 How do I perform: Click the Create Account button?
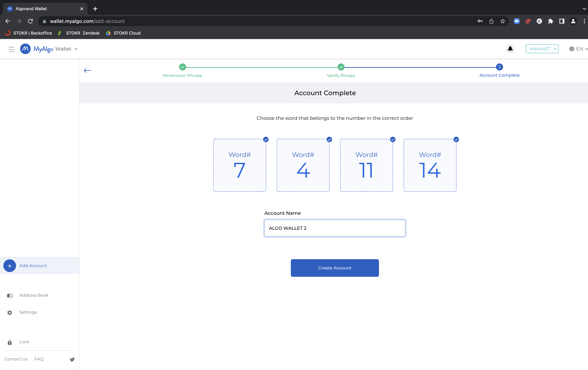pyautogui.click(x=335, y=268)
